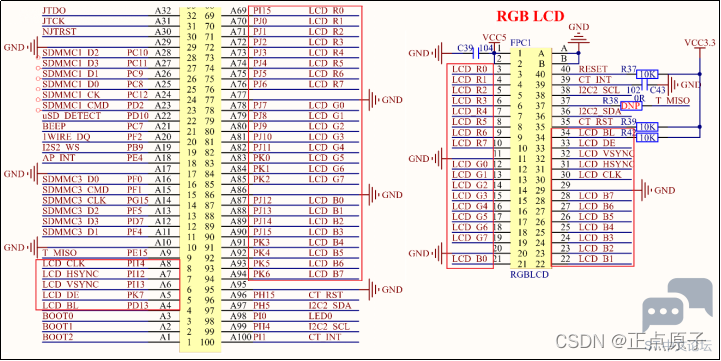This screenshot has height=361, width=721.
Task: Select the SDMMC1 CK net label
Action: pos(70,95)
